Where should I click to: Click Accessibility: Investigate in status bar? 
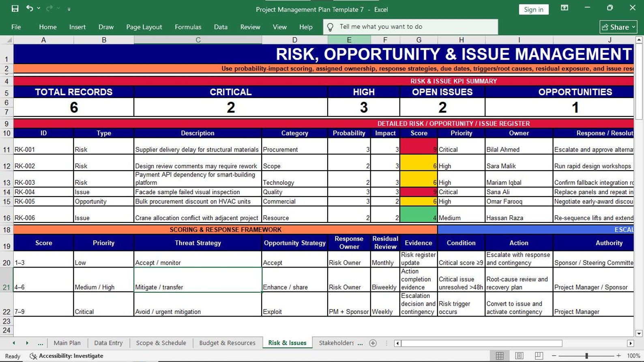[x=67, y=356]
